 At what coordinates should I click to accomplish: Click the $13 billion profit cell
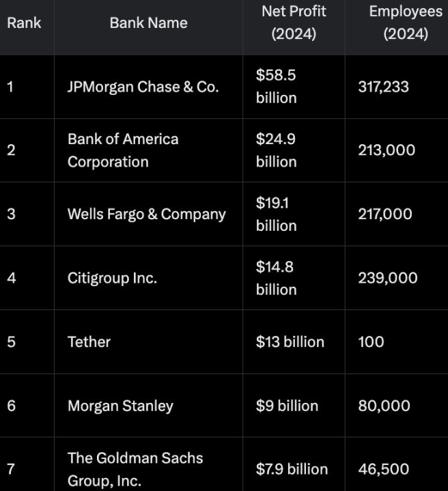[x=290, y=341]
